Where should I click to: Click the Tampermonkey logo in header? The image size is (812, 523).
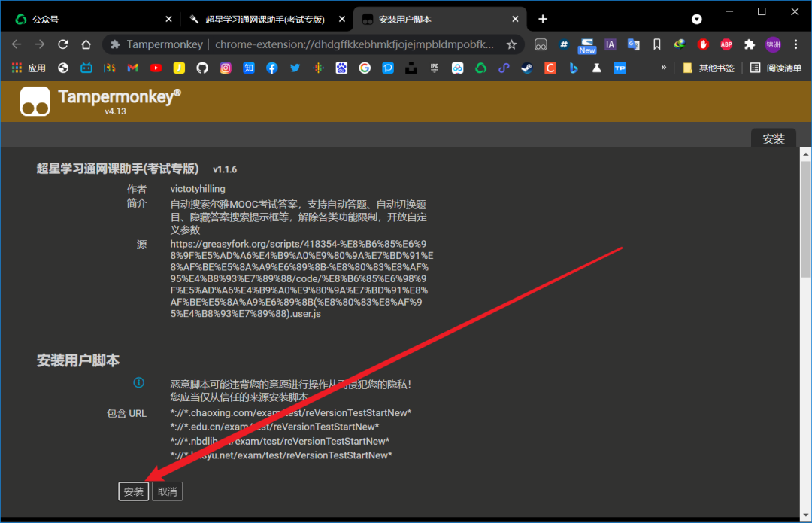click(x=35, y=101)
